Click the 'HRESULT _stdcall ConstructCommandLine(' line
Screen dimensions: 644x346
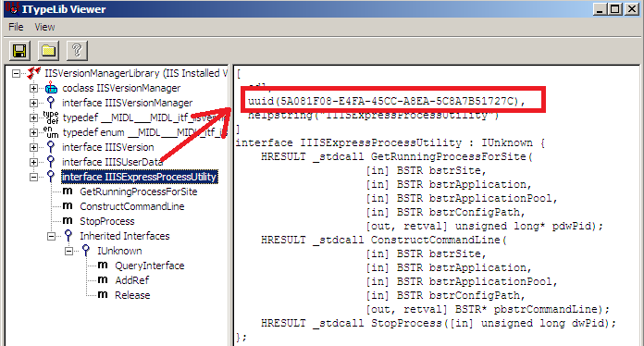[384, 241]
